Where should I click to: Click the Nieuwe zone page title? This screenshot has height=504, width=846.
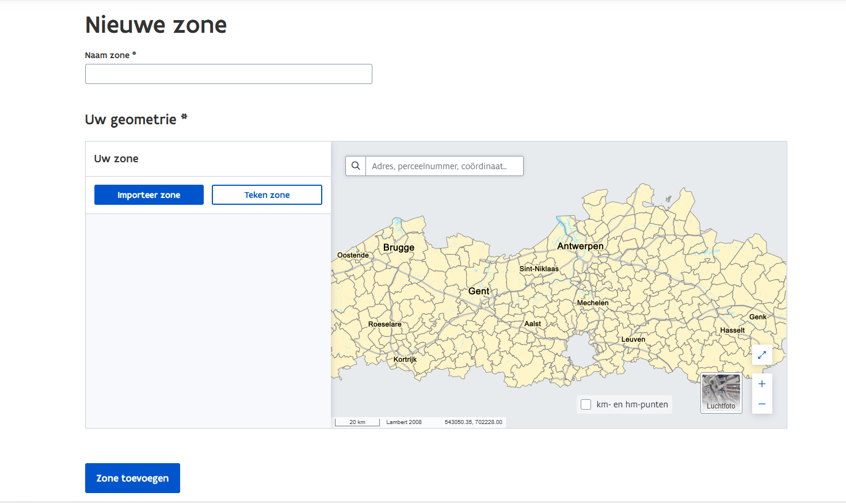click(156, 25)
